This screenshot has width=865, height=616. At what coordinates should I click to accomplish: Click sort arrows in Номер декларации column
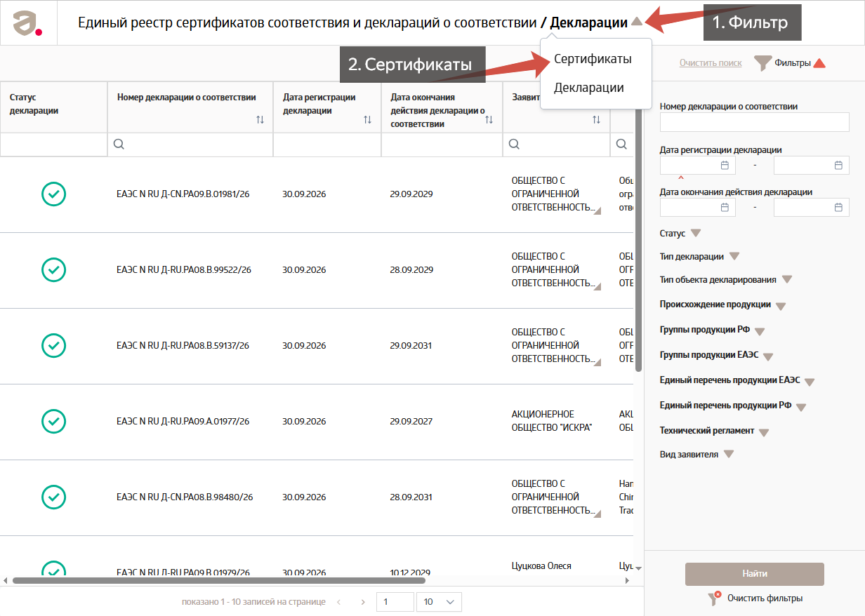pyautogui.click(x=260, y=120)
